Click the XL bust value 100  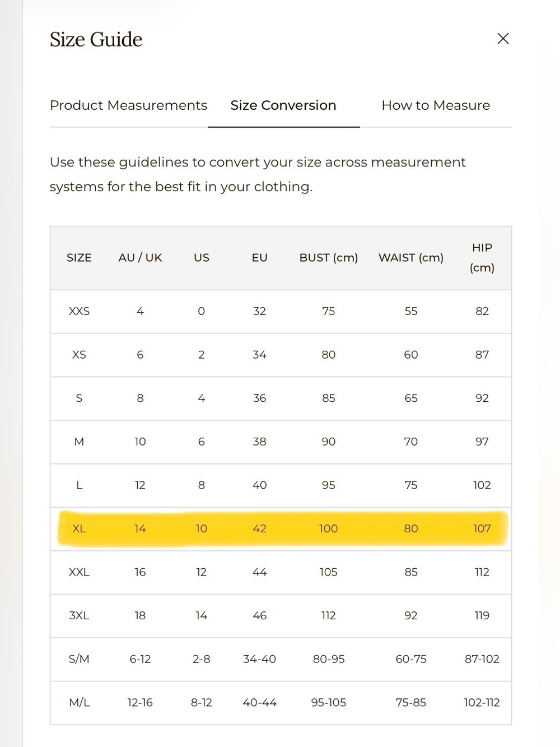point(329,528)
